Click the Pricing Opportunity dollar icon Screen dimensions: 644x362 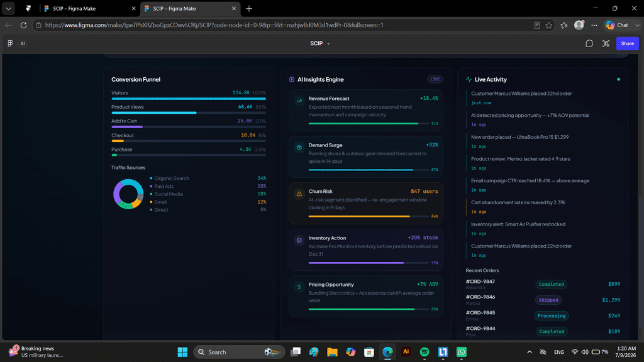(299, 287)
